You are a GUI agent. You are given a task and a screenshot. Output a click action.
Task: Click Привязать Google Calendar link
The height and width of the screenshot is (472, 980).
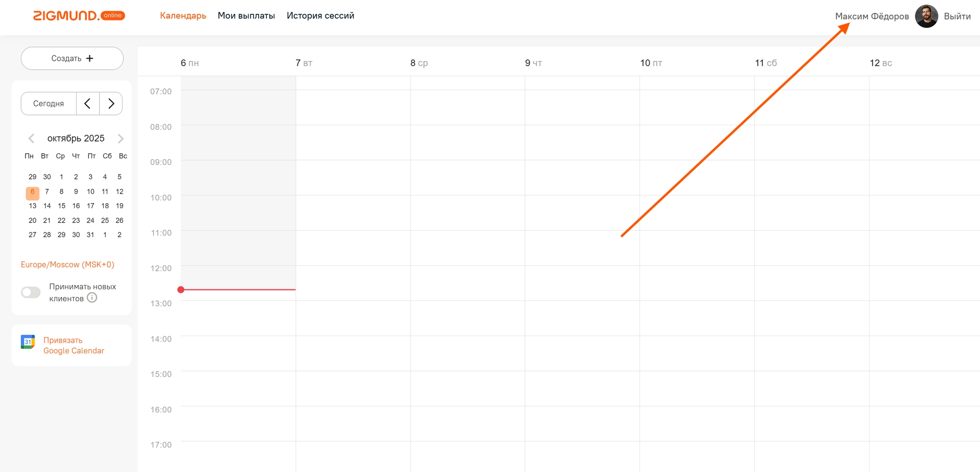pyautogui.click(x=74, y=345)
